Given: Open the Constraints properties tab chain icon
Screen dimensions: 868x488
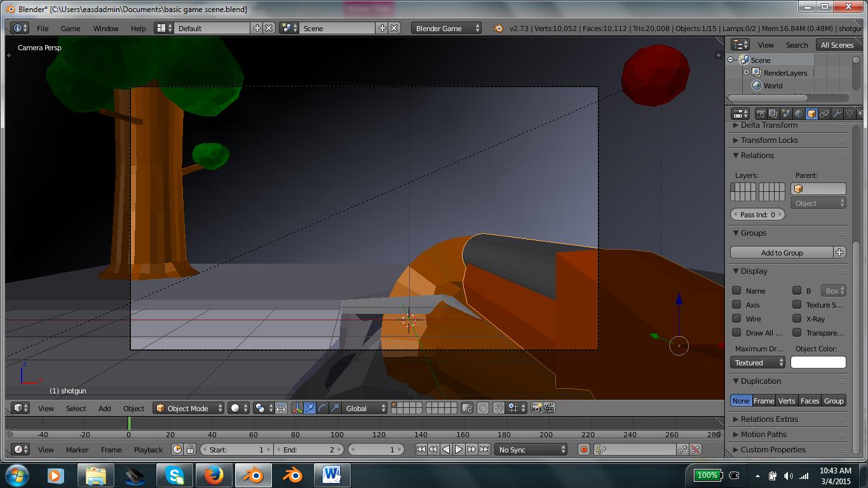Looking at the screenshot, I should tap(824, 114).
